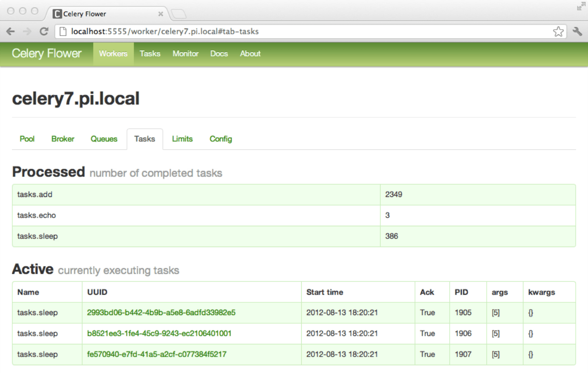Open Docs in the navbar
The image size is (588, 373).
[x=219, y=54]
